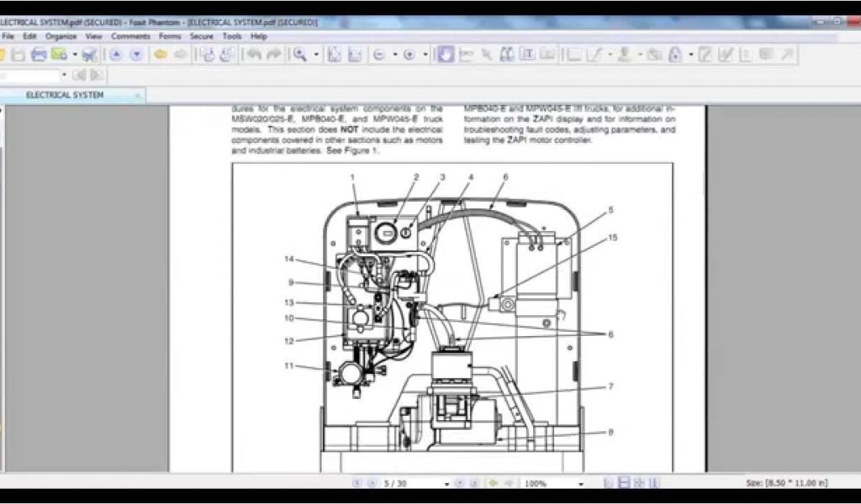Open the Secure menu
This screenshot has width=861, height=504.
[201, 36]
